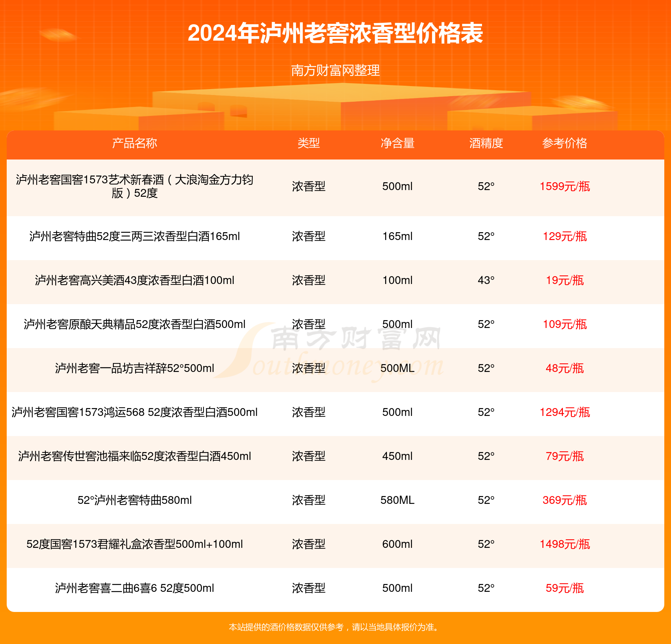
Task: Click the 参考价格 column header
Action: (x=565, y=143)
